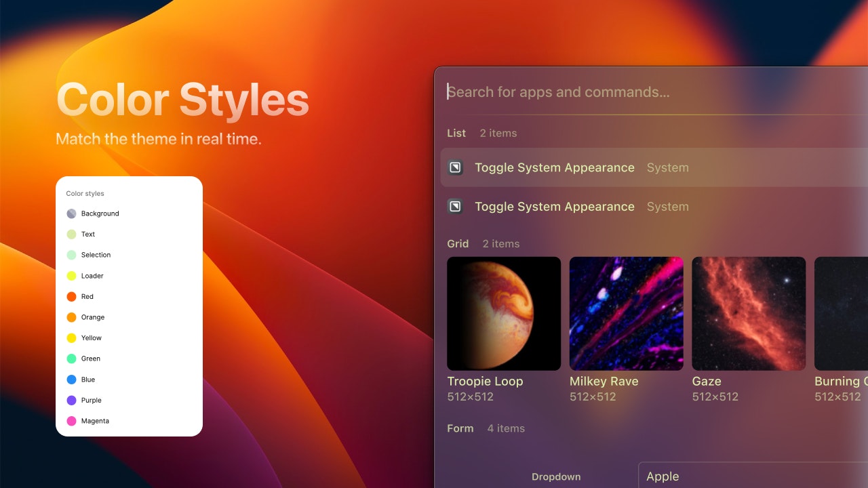Pick the Green color swatch

coord(71,359)
